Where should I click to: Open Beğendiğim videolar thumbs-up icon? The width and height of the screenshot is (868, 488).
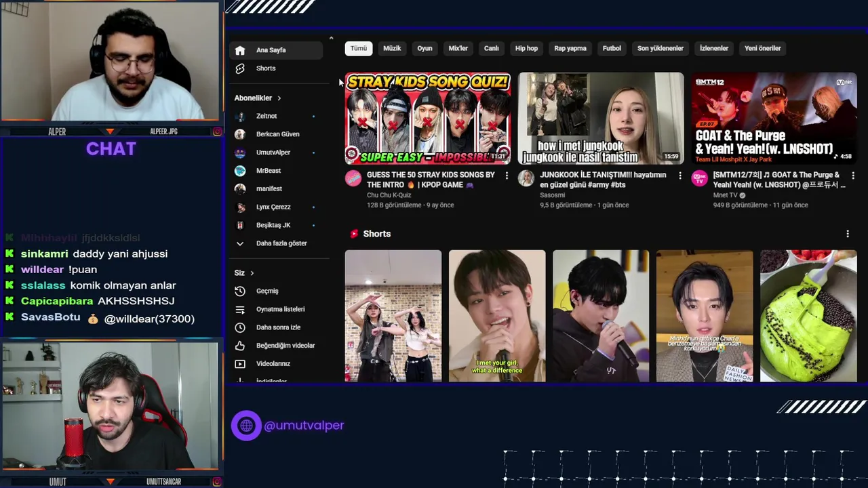tap(239, 346)
